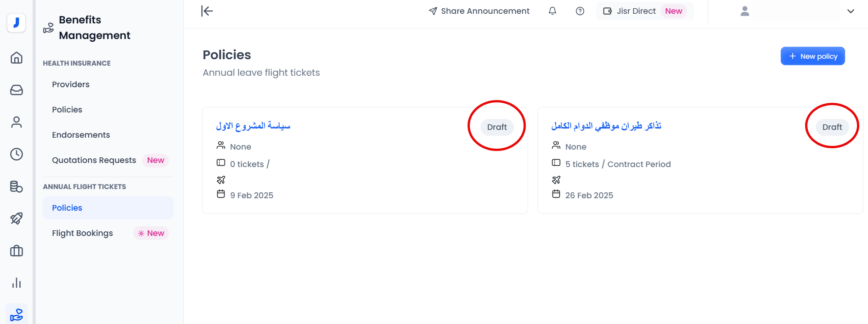
Task: Open the recruitment briefcase icon
Action: 17,251
